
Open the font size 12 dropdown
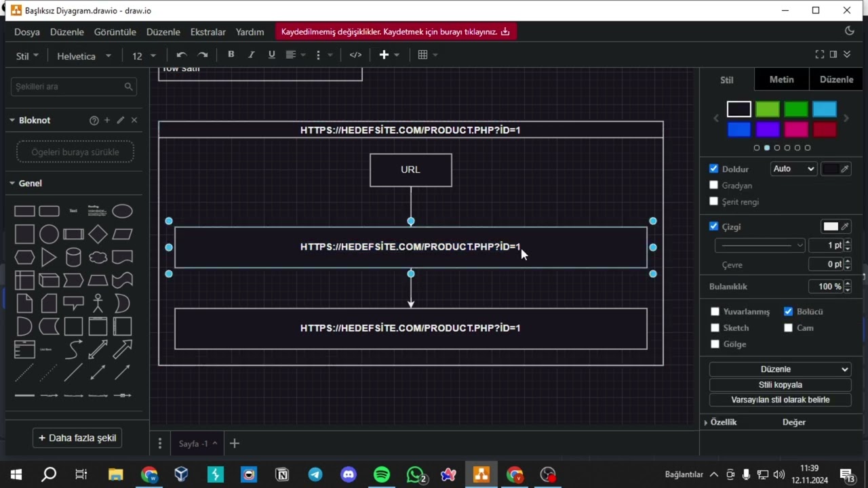[144, 56]
